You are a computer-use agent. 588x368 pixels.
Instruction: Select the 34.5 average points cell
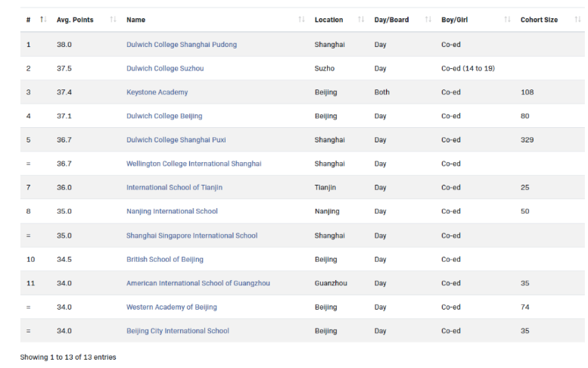64,259
